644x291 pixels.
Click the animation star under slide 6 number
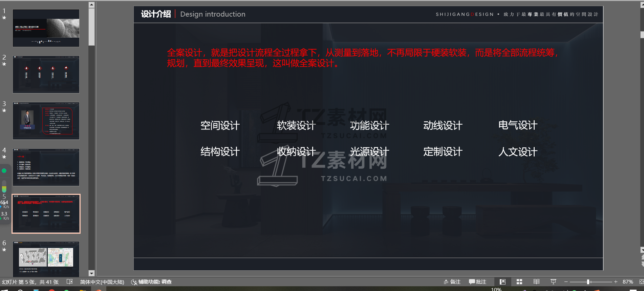click(x=4, y=250)
